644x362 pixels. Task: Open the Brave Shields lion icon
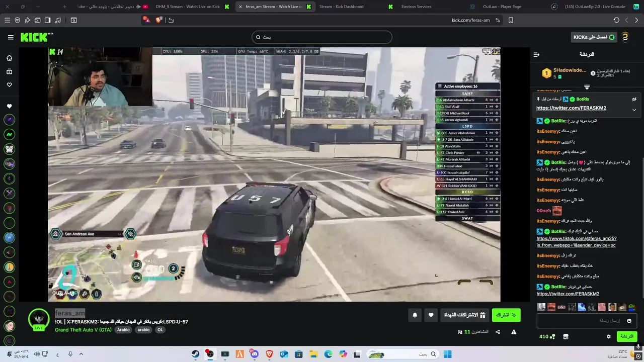pos(159,20)
